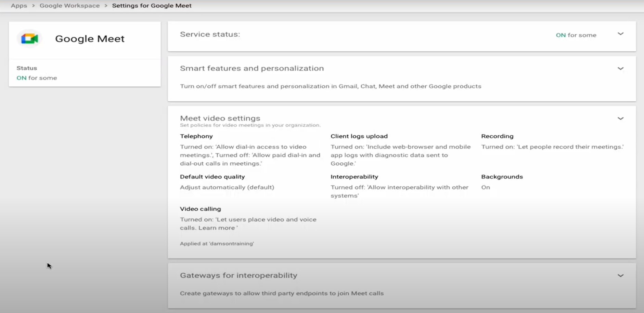Click the Google Meet app icon
Image resolution: width=644 pixels, height=313 pixels.
click(29, 38)
